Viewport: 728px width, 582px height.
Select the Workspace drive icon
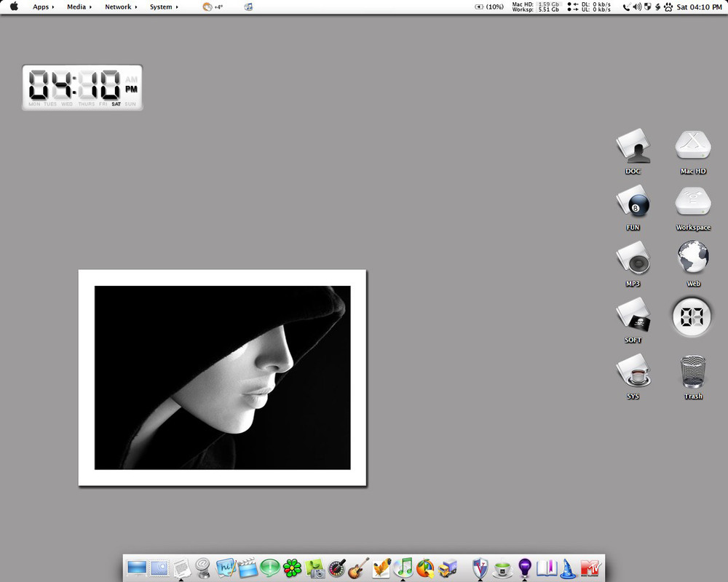[x=693, y=208]
